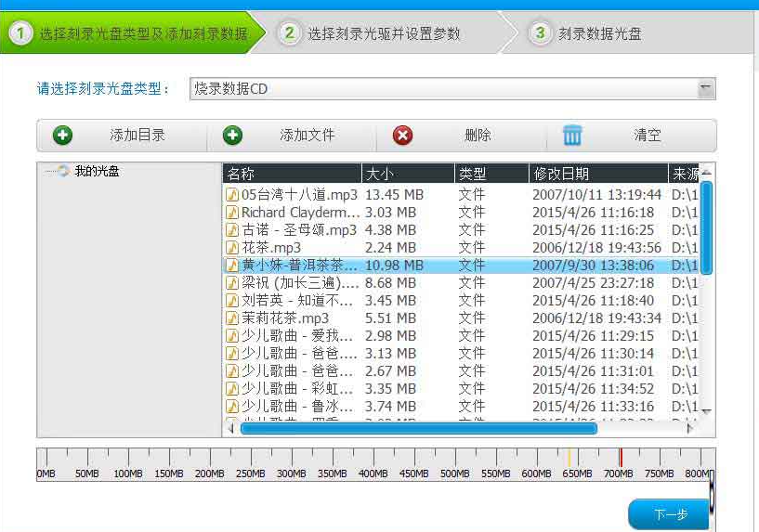The image size is (759, 532).
Task: Click the green plus icon for 添加目录
Action: click(62, 136)
